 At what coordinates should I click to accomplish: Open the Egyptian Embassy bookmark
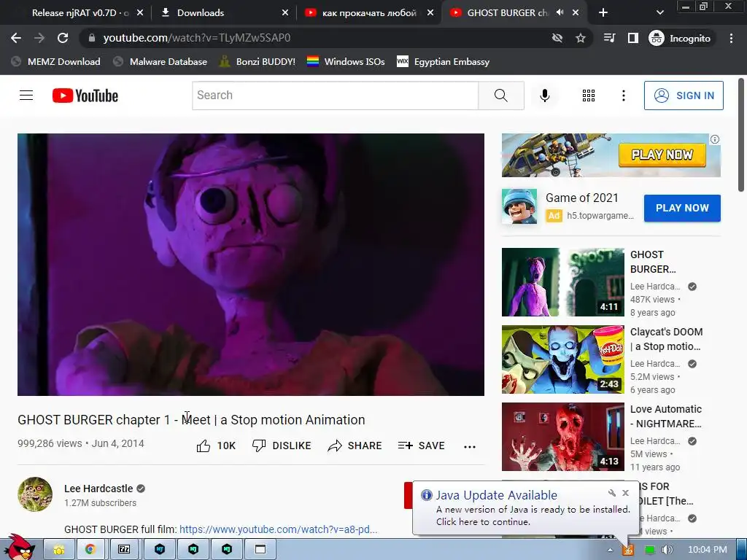pyautogui.click(x=444, y=61)
